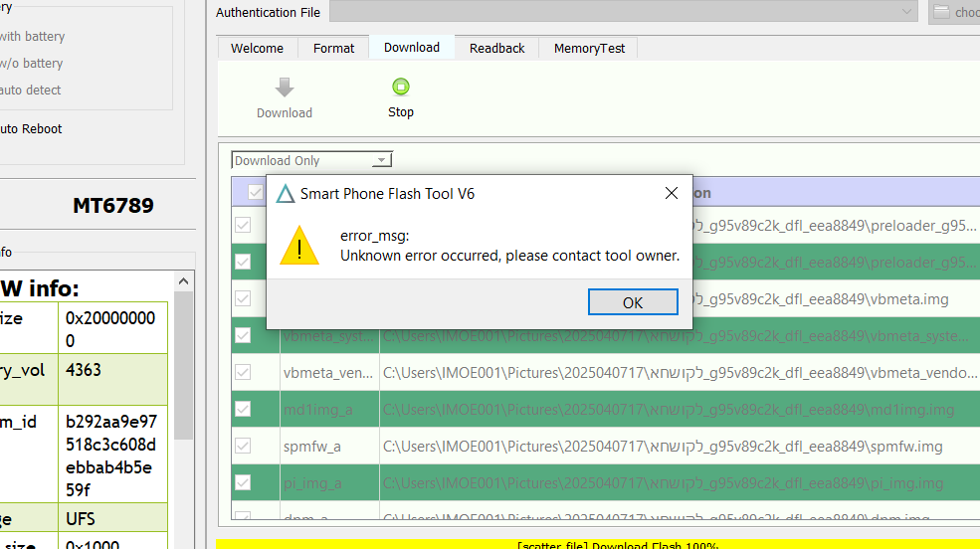Click the yellow warning triangle icon
The width and height of the screenshot is (980, 549).
pyautogui.click(x=299, y=246)
